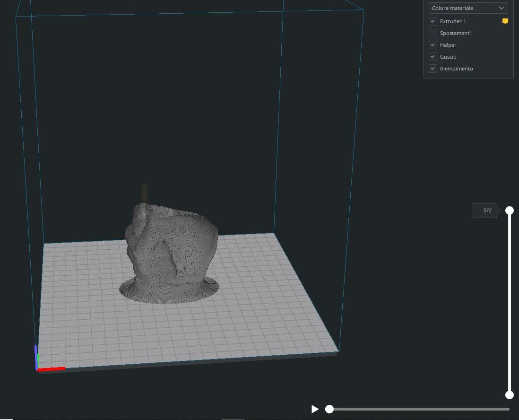Click the yellow Extruder 1 color swatch
This screenshot has width=519, height=420.
click(x=505, y=21)
